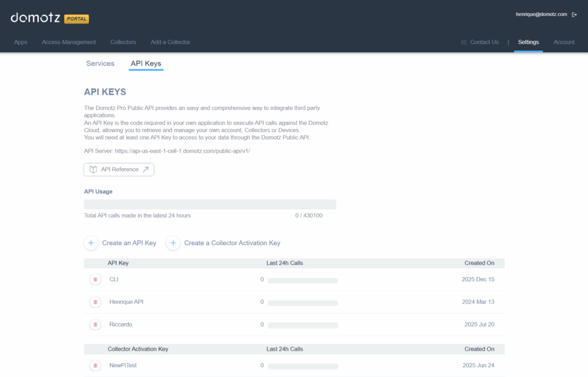The width and height of the screenshot is (588, 377).
Task: Click the sign-out icon next to the email
Action: click(575, 14)
